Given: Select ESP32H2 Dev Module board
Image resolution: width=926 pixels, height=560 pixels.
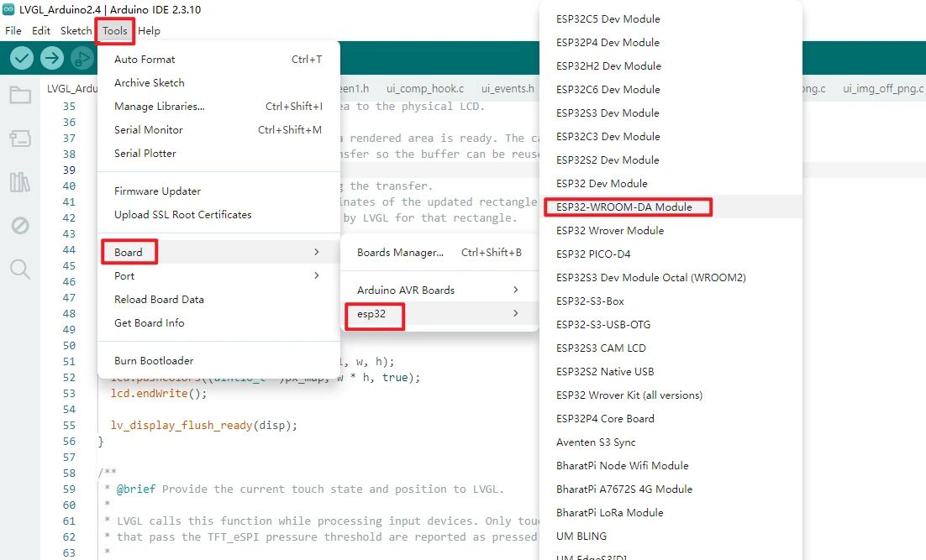Looking at the screenshot, I should click(671, 66).
